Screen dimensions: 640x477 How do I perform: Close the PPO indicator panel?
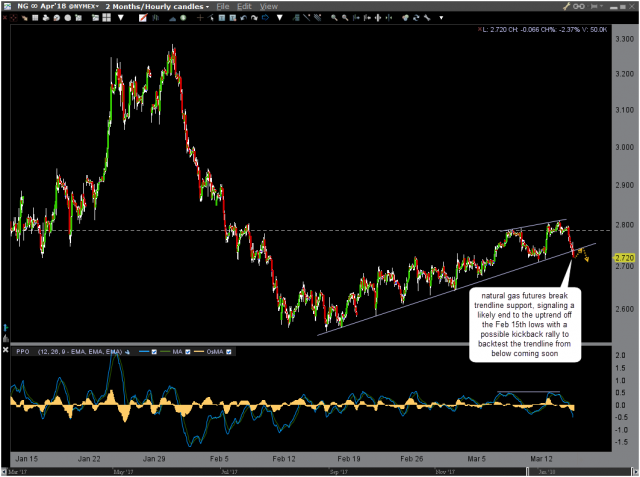click(6, 350)
